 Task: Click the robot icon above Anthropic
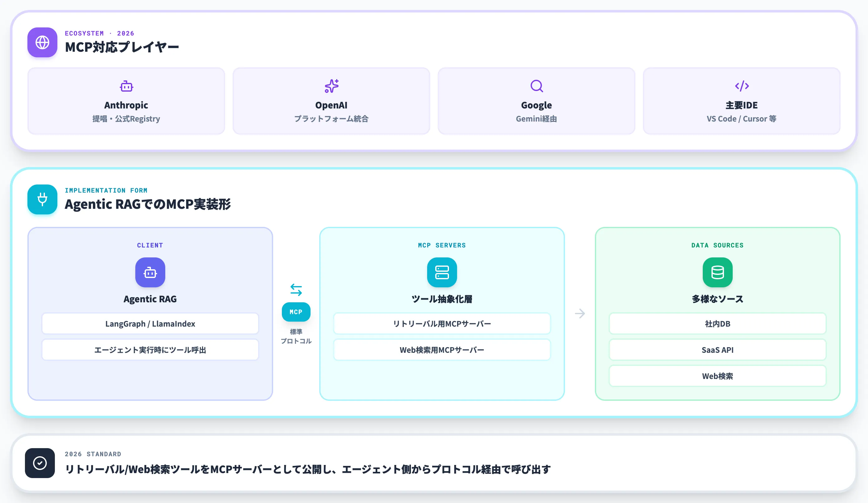pos(126,86)
